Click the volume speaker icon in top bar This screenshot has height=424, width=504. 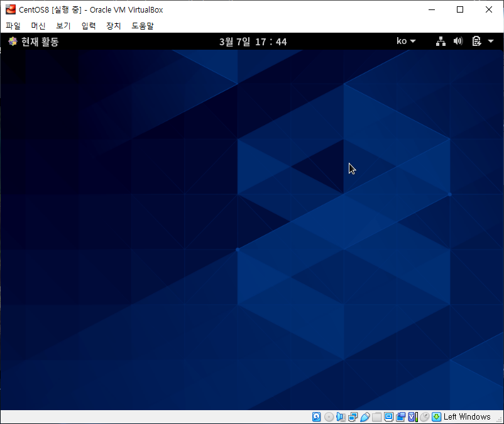458,41
